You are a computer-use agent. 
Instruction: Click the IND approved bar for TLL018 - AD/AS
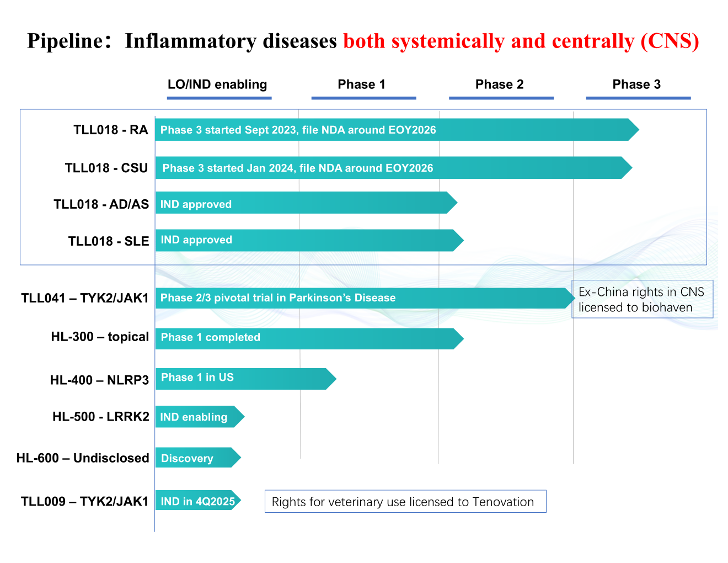pos(303,204)
